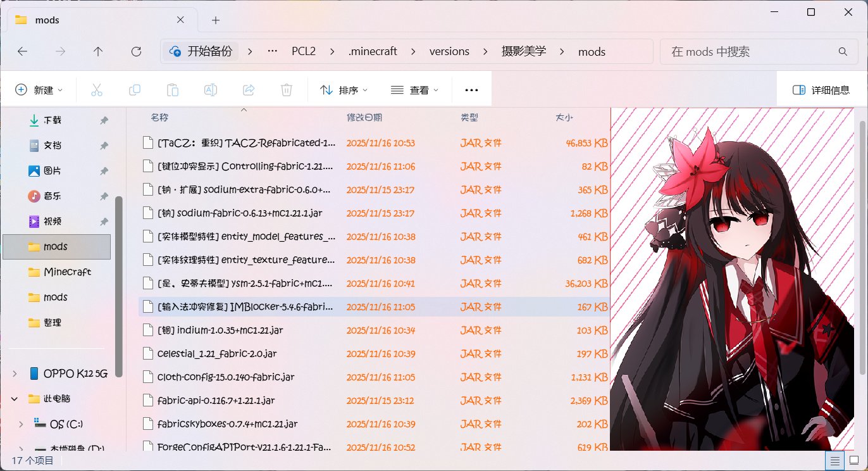Open the 排序 sort dropdown
Image resolution: width=868 pixels, height=471 pixels.
(344, 90)
